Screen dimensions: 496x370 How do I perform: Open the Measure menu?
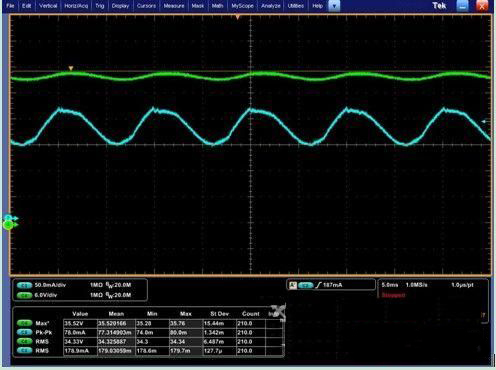[174, 6]
